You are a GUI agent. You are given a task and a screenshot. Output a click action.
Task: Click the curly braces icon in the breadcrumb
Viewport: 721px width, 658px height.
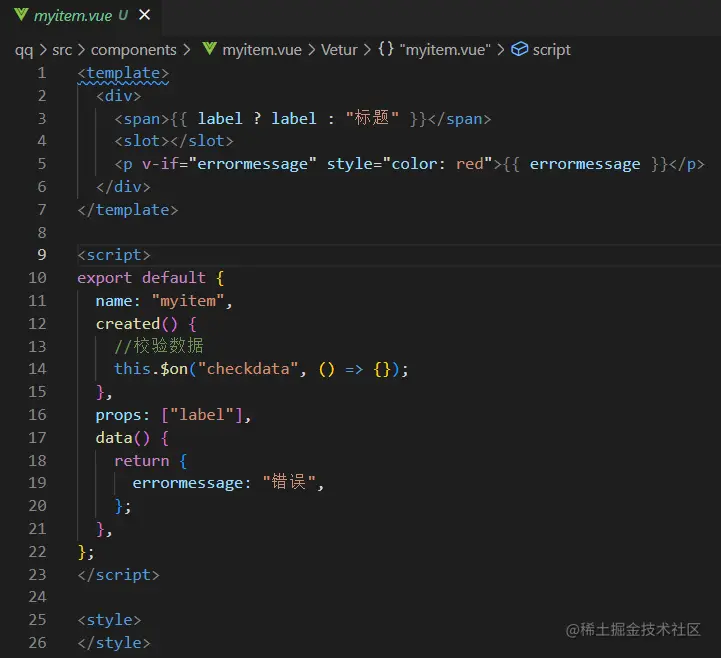(386, 49)
